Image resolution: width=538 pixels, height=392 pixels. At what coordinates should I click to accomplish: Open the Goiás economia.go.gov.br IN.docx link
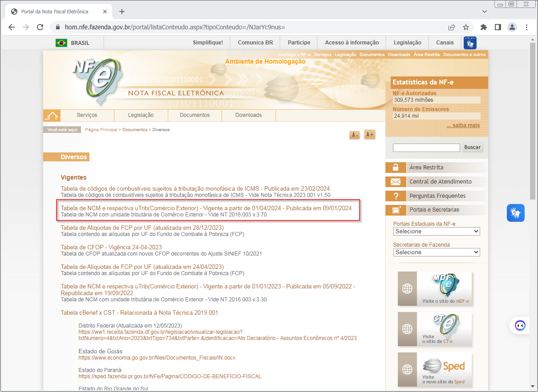[157, 357]
